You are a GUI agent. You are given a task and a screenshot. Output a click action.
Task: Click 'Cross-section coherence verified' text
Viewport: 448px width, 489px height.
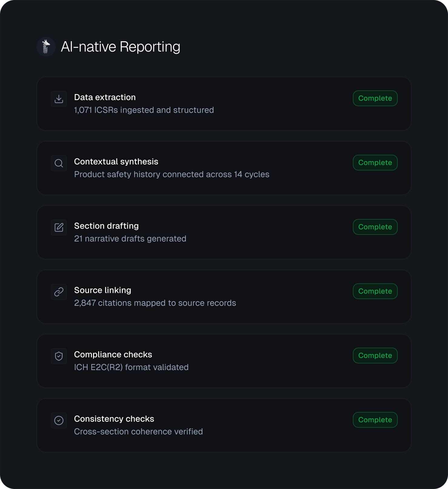point(139,432)
